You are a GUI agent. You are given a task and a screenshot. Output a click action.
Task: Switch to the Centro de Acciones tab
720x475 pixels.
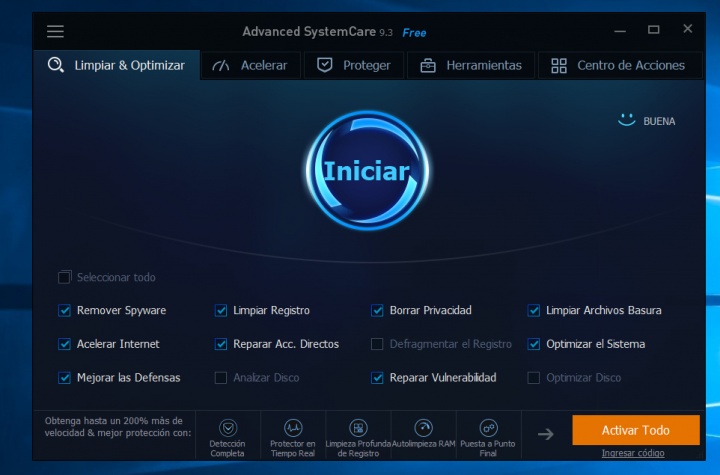click(x=620, y=65)
